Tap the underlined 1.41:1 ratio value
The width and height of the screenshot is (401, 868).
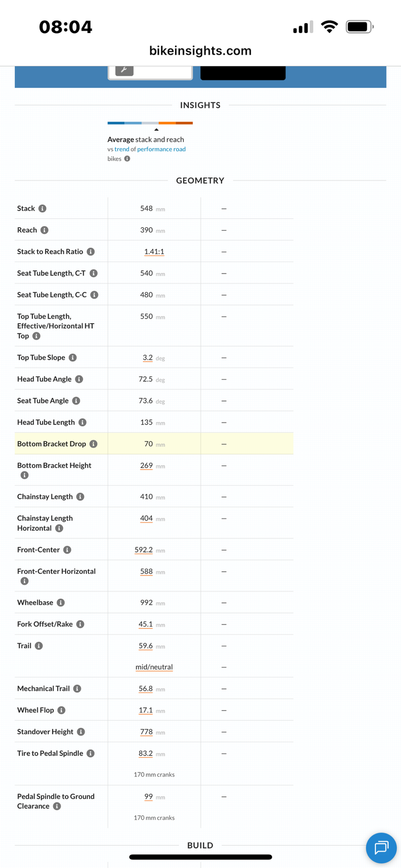154,252
